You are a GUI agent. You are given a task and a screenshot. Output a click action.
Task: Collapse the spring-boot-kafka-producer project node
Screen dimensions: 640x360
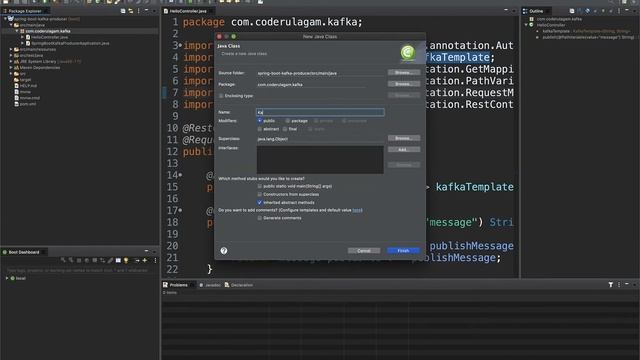(x=5, y=19)
